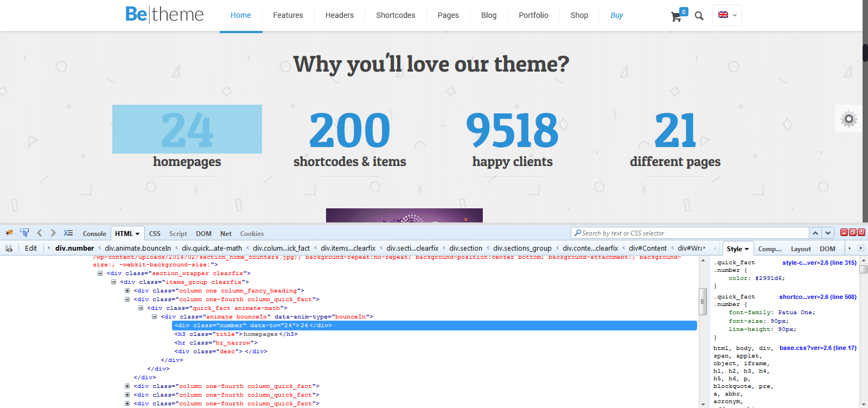Toggle Edit mode in HTML panel

(x=31, y=248)
